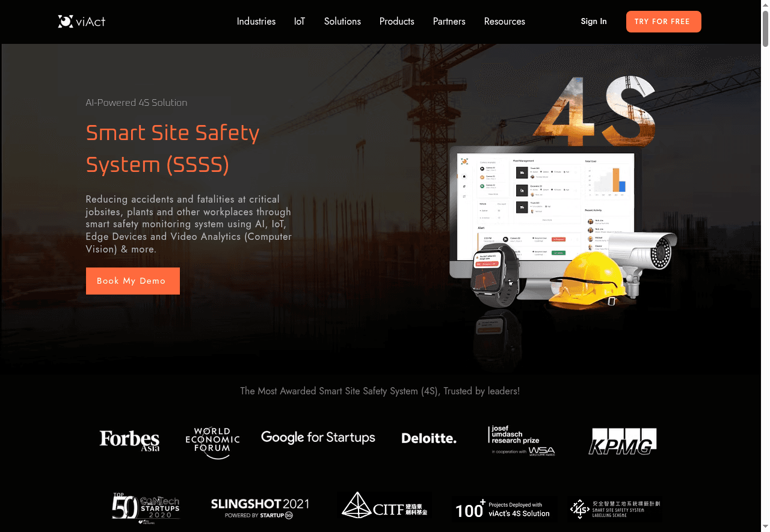
Task: Click the Forbes Asia logo
Action: (129, 440)
